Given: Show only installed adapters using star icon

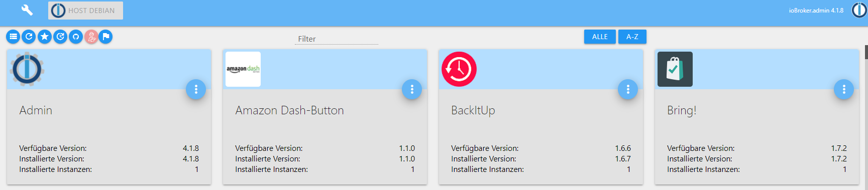Looking at the screenshot, I should (45, 37).
